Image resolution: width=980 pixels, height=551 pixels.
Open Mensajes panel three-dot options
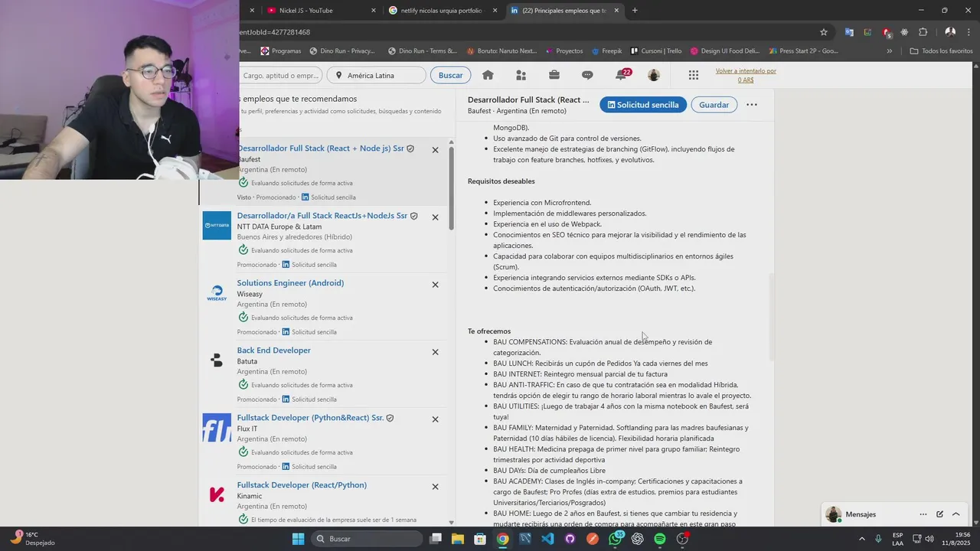[x=923, y=514]
